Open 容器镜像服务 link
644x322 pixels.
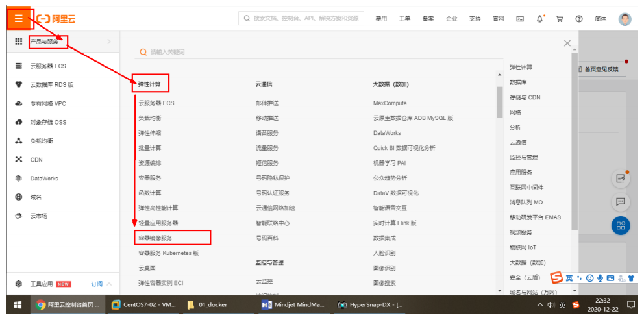156,238
